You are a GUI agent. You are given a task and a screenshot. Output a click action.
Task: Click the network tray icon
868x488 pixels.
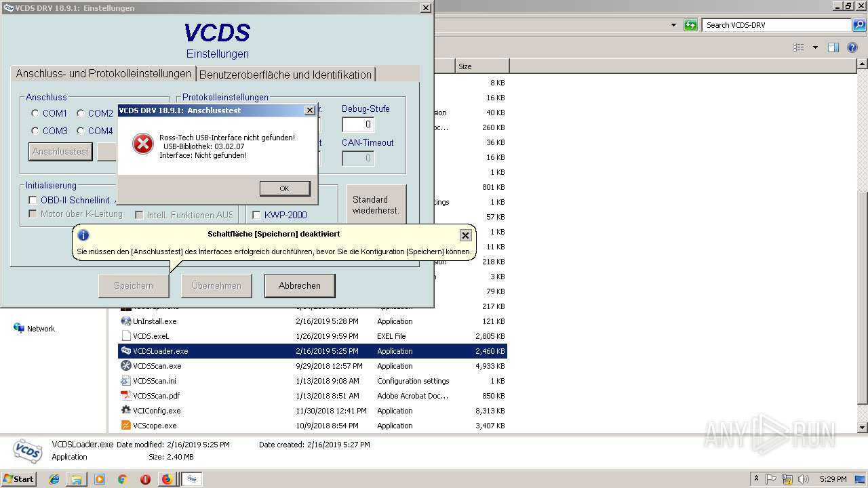[x=788, y=479]
